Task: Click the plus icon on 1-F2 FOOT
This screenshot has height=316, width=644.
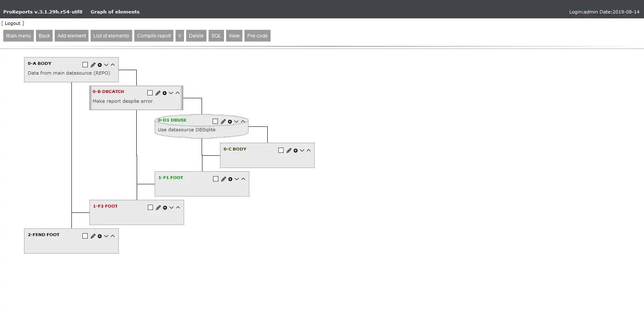Action: [165, 208]
